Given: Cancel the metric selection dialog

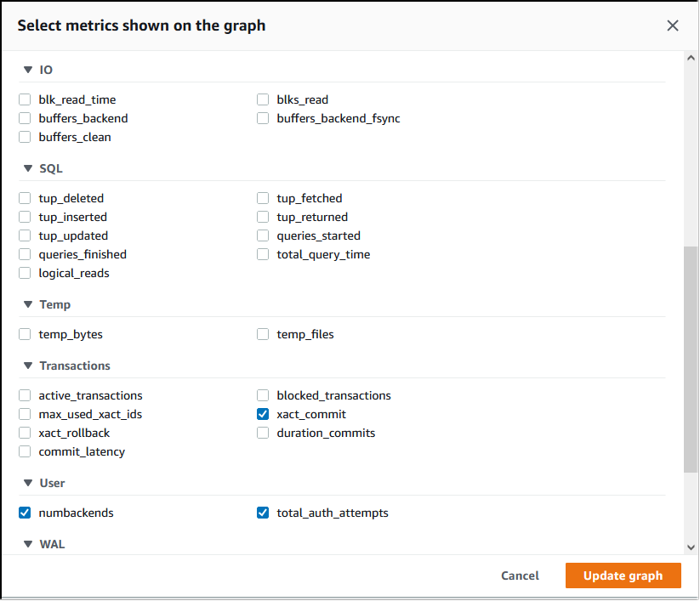Looking at the screenshot, I should click(x=520, y=575).
